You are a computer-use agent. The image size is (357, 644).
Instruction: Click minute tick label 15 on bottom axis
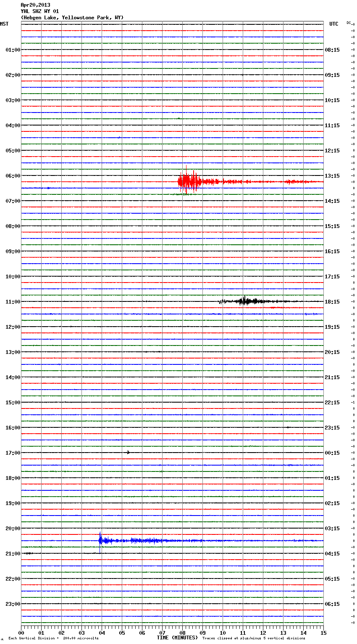coord(323,633)
